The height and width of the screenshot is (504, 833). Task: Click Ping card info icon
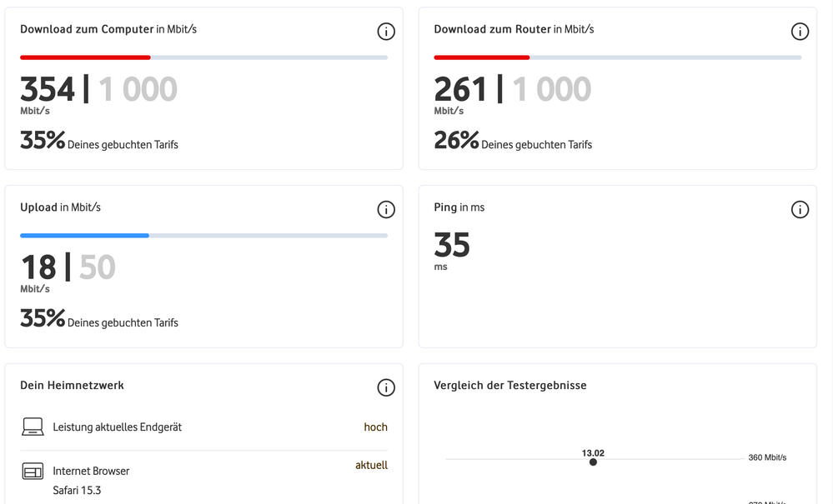[800, 210]
